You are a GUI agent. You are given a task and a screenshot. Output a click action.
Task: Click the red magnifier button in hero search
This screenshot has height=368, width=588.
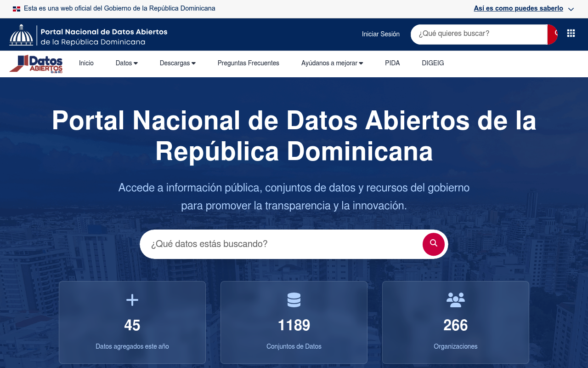[434, 244]
